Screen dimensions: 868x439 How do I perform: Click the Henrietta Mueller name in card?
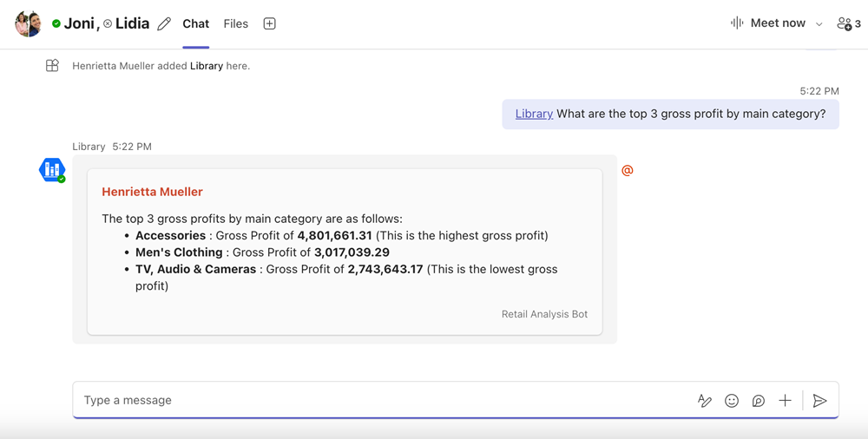(x=152, y=192)
